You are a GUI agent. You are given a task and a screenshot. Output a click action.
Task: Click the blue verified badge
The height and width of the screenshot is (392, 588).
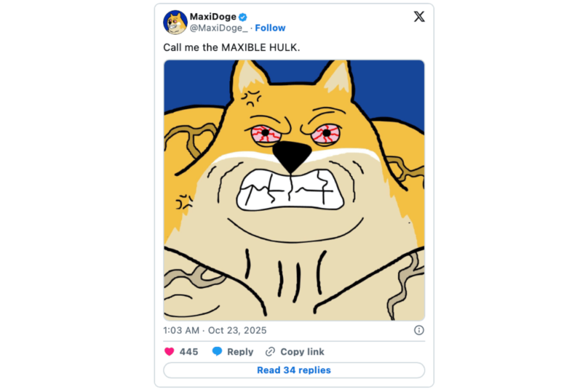click(x=243, y=17)
